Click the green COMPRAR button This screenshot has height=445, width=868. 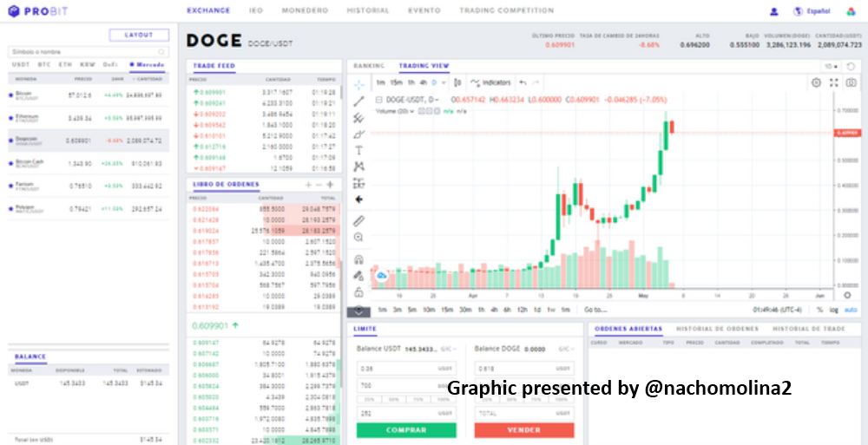tap(406, 430)
